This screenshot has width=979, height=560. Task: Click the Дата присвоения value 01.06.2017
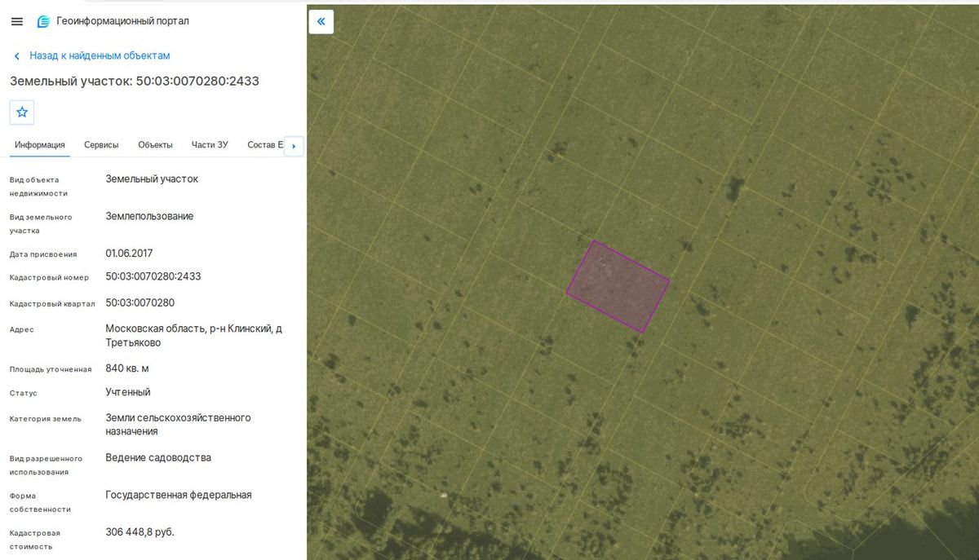[x=129, y=254]
